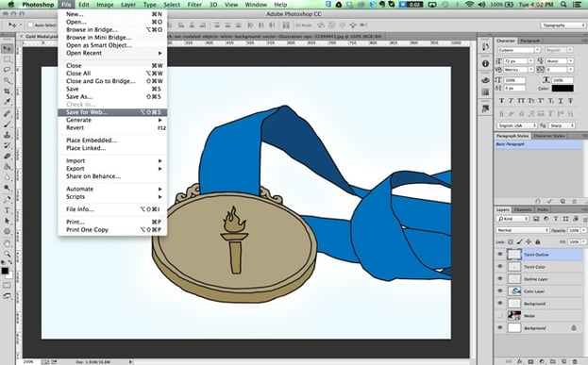588x365 pixels.
Task: Open the Typography workspace dropdown
Action: coord(563,25)
